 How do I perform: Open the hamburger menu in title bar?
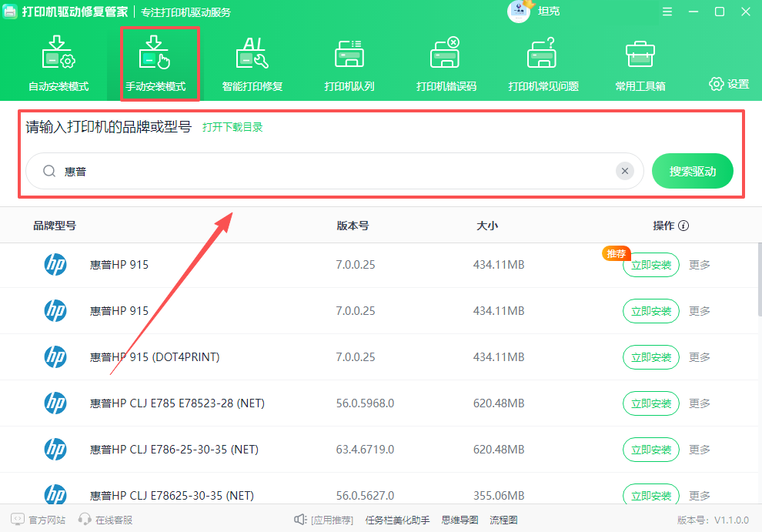coord(667,12)
